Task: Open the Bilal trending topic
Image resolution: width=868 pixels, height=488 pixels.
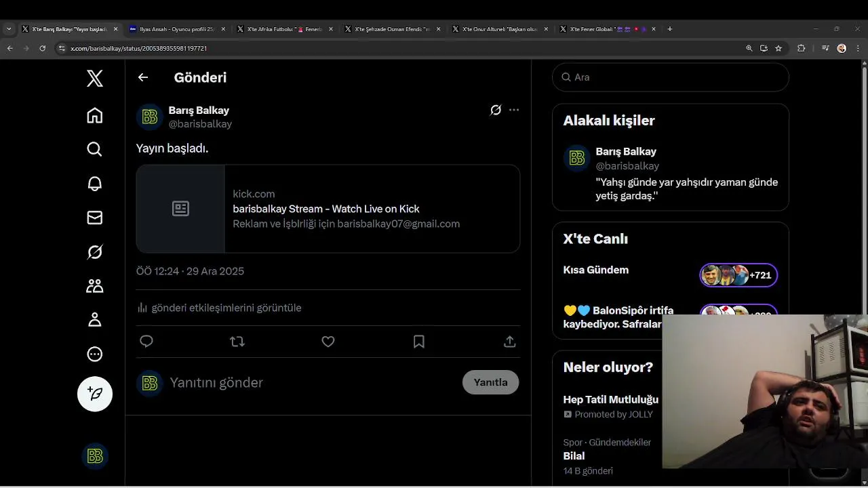Action: click(574, 456)
